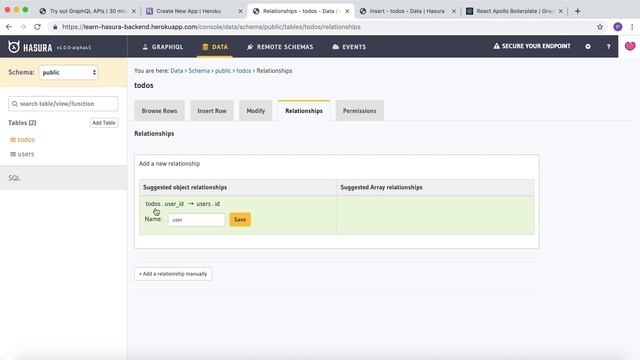
Task: Click the users table icon in sidebar
Action: tap(13, 154)
